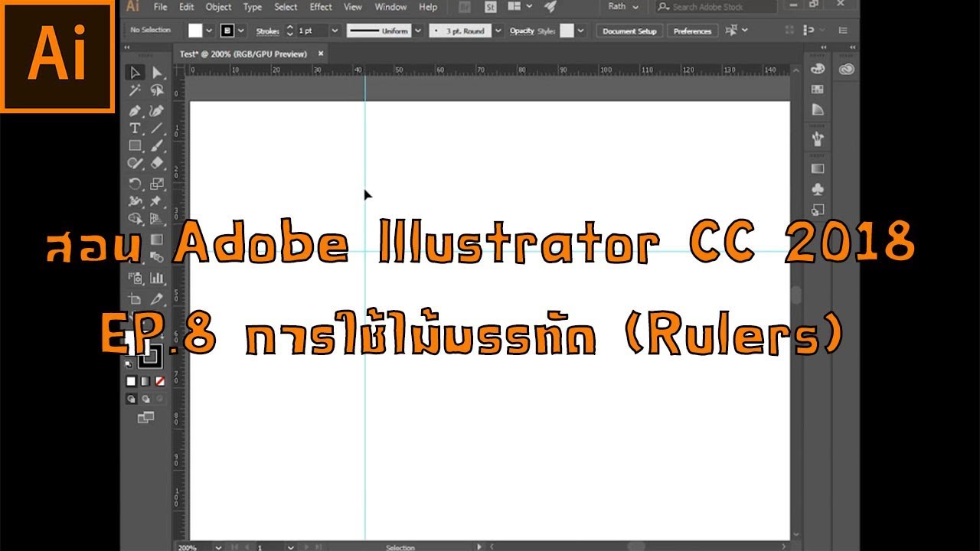Open the Rath workspace switcher

pyautogui.click(x=622, y=7)
